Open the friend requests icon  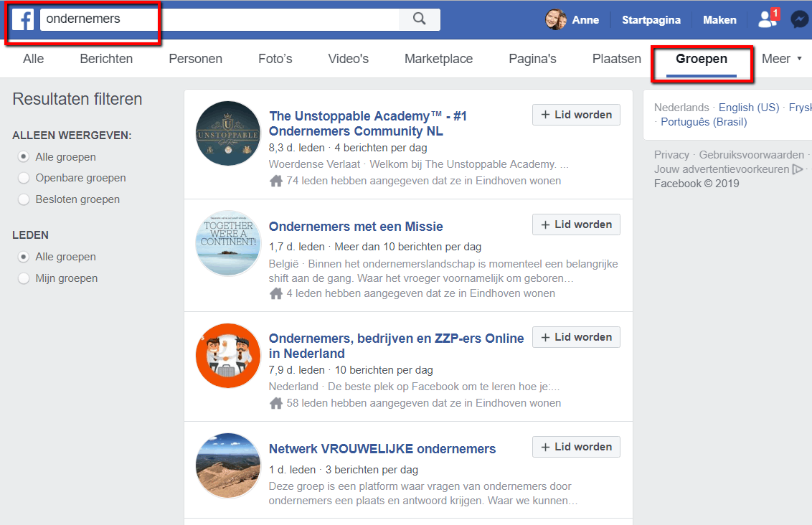768,19
